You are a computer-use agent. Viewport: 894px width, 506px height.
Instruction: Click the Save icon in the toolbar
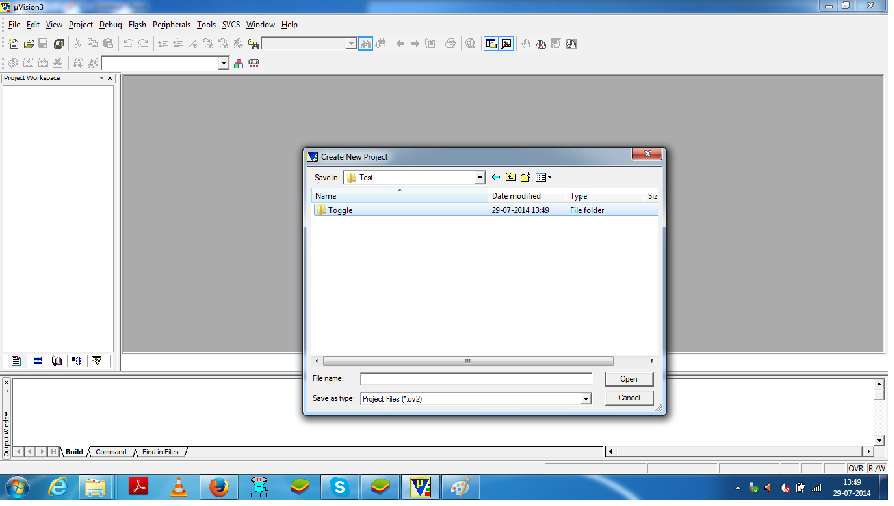point(43,43)
